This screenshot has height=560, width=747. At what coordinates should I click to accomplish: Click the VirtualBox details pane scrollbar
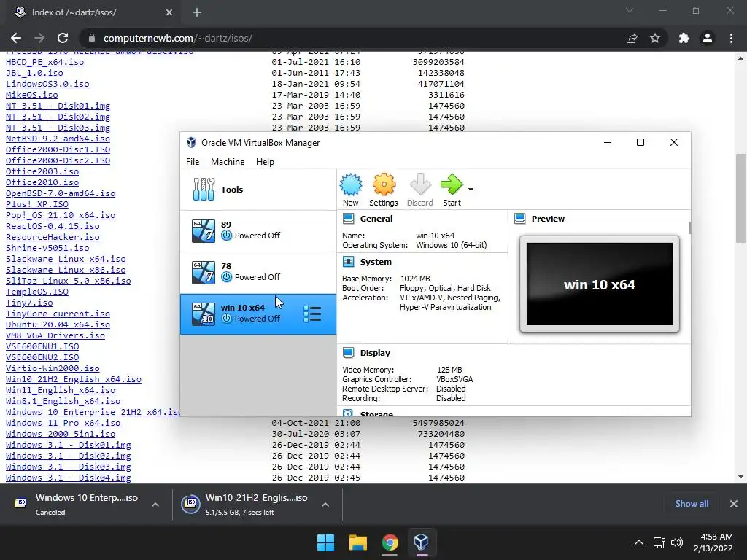tap(689, 227)
